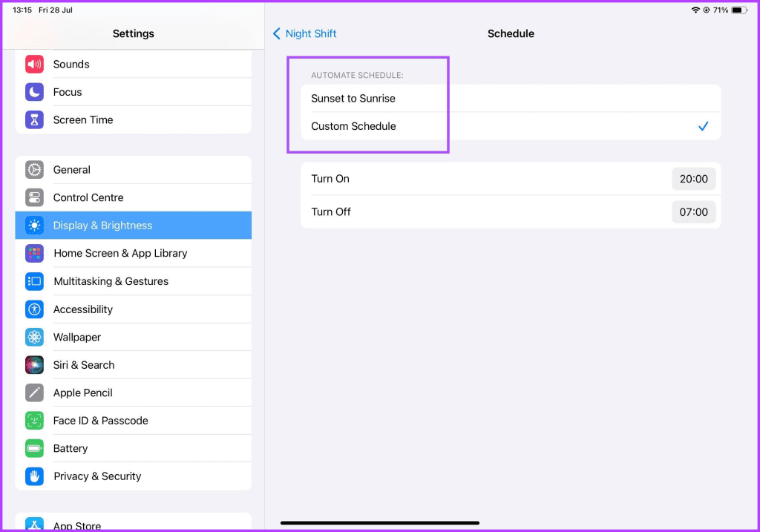The width and height of the screenshot is (760, 532).
Task: Tap the Privacy & Security hand icon
Action: (34, 476)
